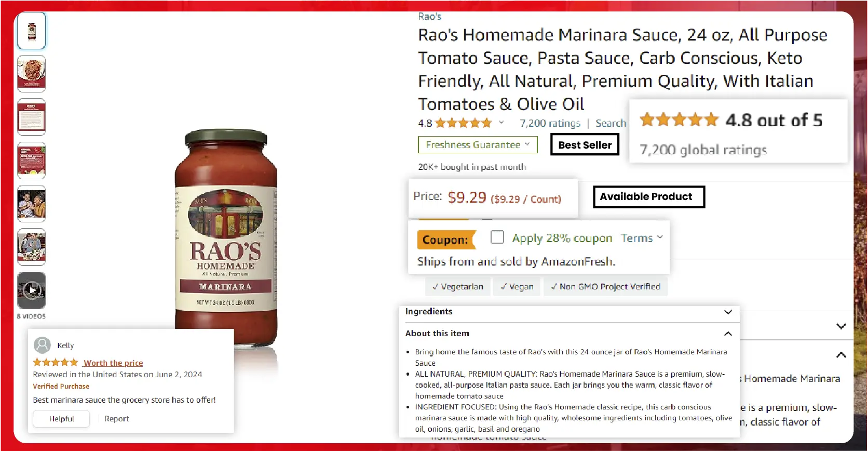The width and height of the screenshot is (868, 451).
Task: Click the Search link next to ratings
Action: (611, 123)
